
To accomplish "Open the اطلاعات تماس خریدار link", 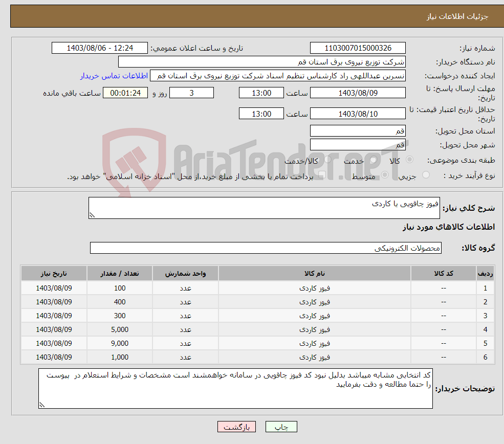I will (x=114, y=76).
